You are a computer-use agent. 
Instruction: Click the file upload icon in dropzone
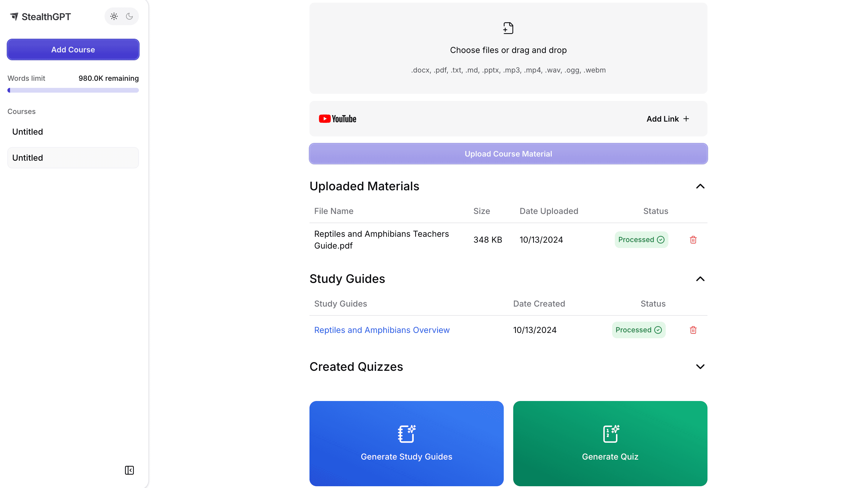click(x=508, y=28)
